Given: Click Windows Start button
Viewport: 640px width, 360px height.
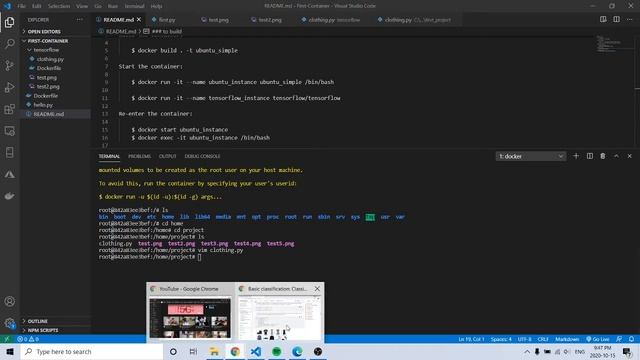Looking at the screenshot, I should [10, 351].
